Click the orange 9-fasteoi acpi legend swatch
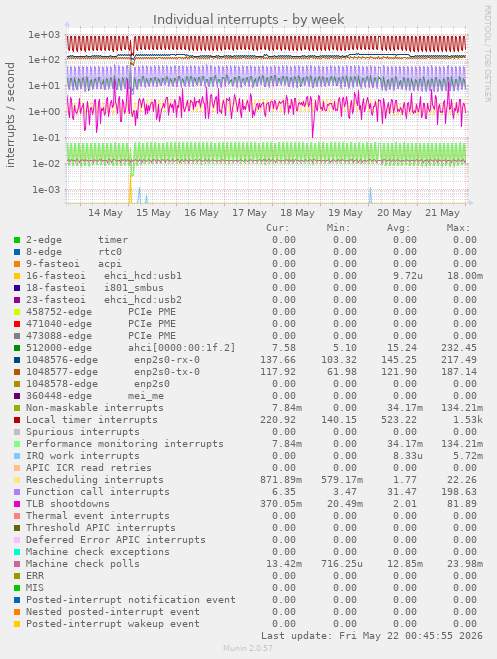Screen dimensions: 497x659 (x=17, y=264)
